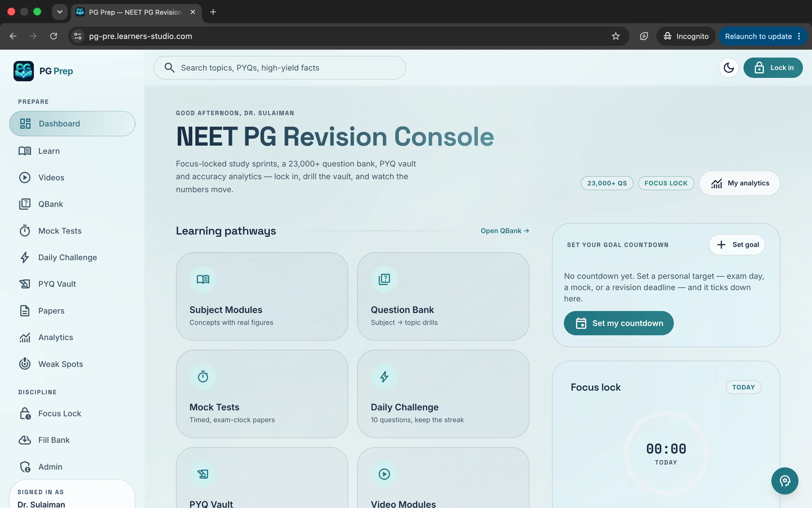Screen dimensions: 812x508
Task: Open the Mock Tests pathway card
Action: [262, 394]
